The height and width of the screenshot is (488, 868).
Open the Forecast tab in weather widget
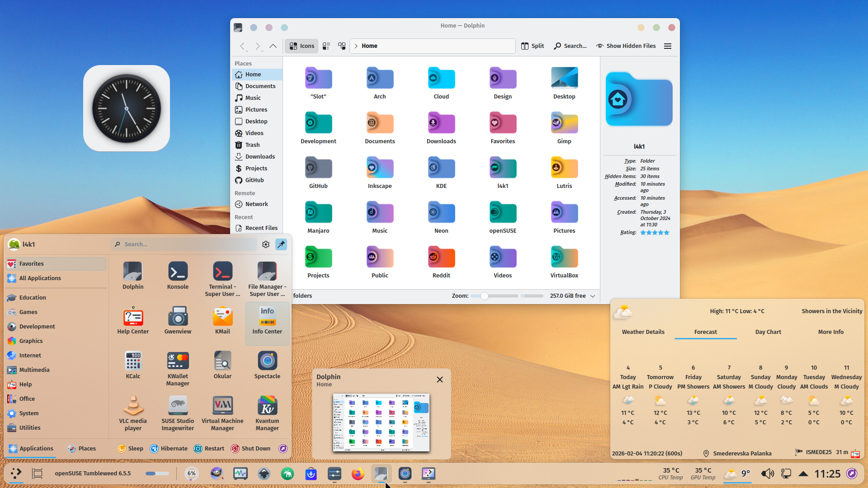706,332
